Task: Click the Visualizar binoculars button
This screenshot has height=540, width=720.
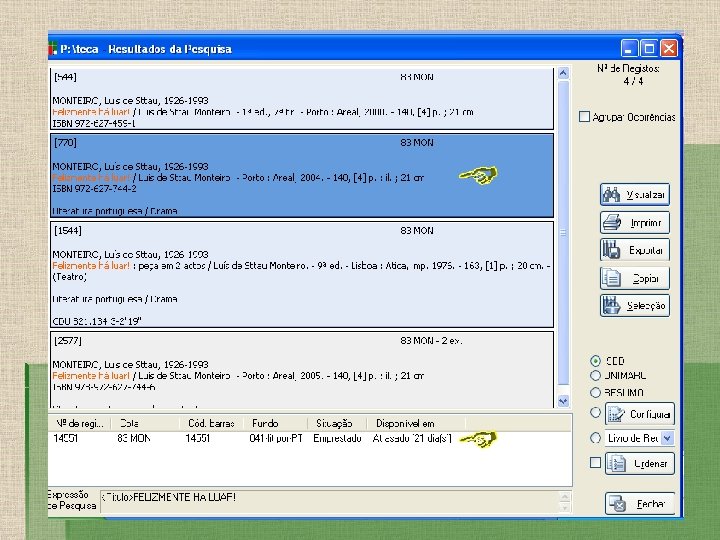Action: [635, 195]
